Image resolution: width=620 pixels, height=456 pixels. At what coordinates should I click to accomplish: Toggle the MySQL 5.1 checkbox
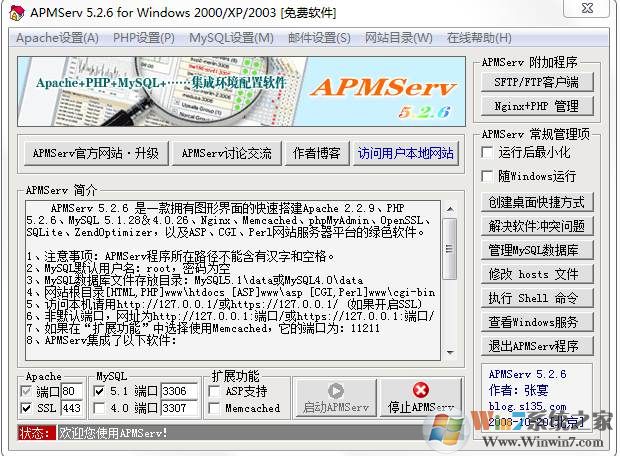(99, 391)
